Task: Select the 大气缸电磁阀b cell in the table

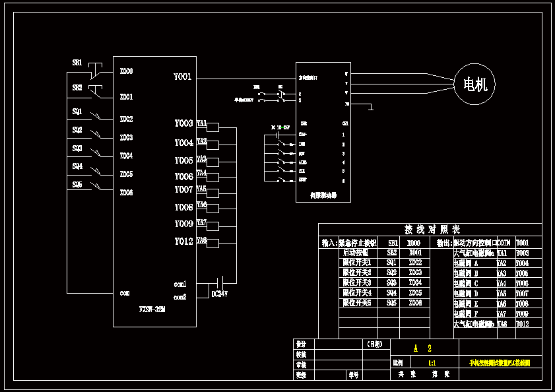Action: 474,323
